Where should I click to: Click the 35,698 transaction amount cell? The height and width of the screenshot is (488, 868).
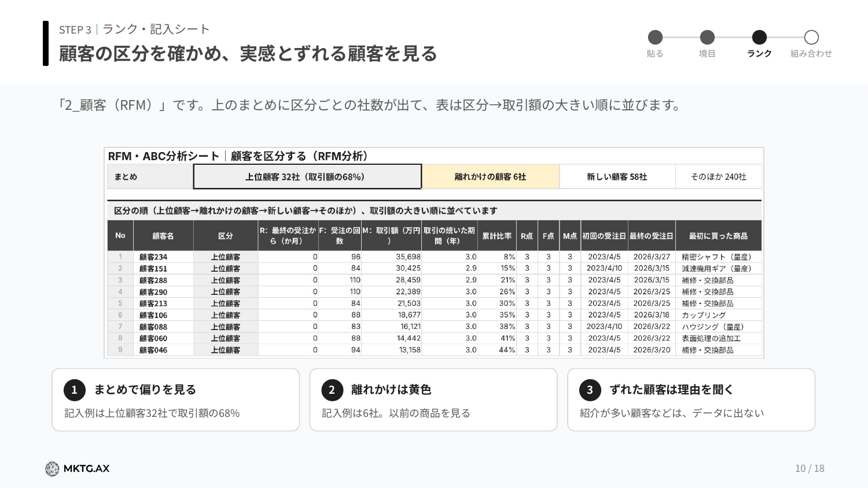pyautogui.click(x=392, y=257)
